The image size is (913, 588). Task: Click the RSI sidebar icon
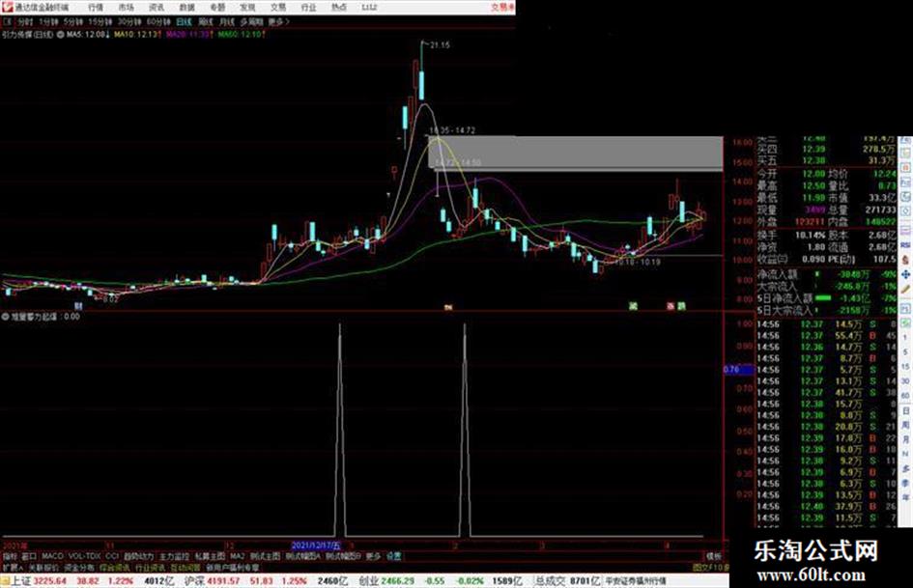point(905,245)
